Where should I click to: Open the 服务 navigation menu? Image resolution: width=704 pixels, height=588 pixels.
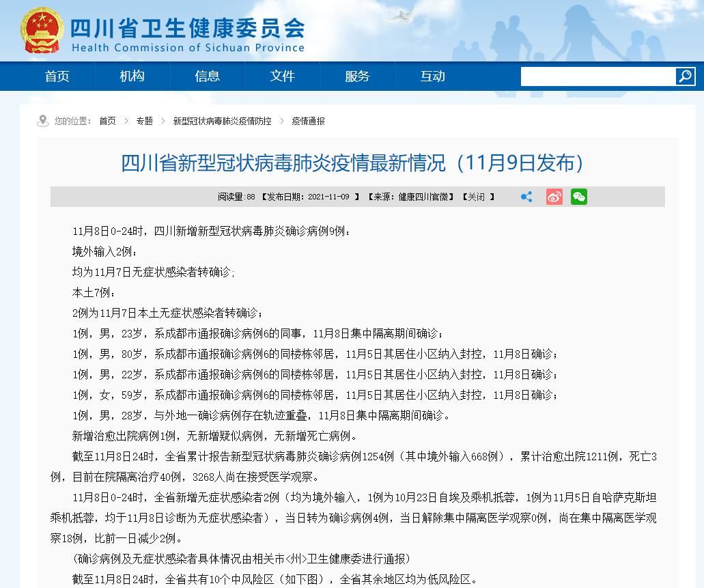357,76
